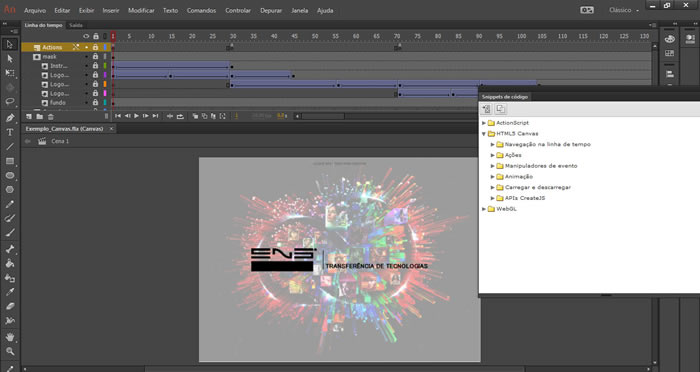Toggle visibility dot of the fundo layer

tap(87, 103)
